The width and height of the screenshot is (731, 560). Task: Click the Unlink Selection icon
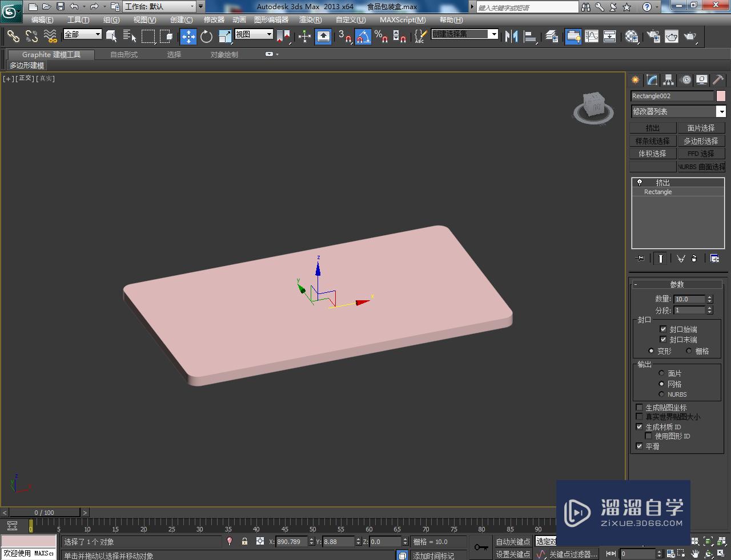pyautogui.click(x=31, y=37)
